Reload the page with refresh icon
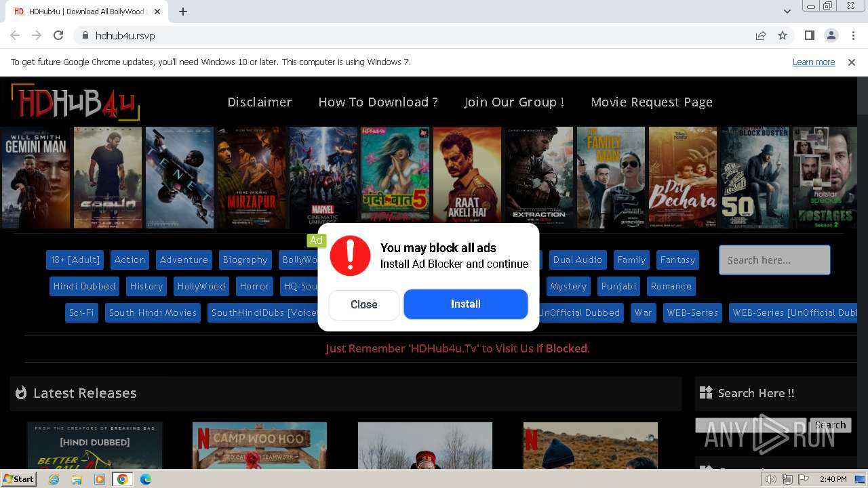 [58, 35]
